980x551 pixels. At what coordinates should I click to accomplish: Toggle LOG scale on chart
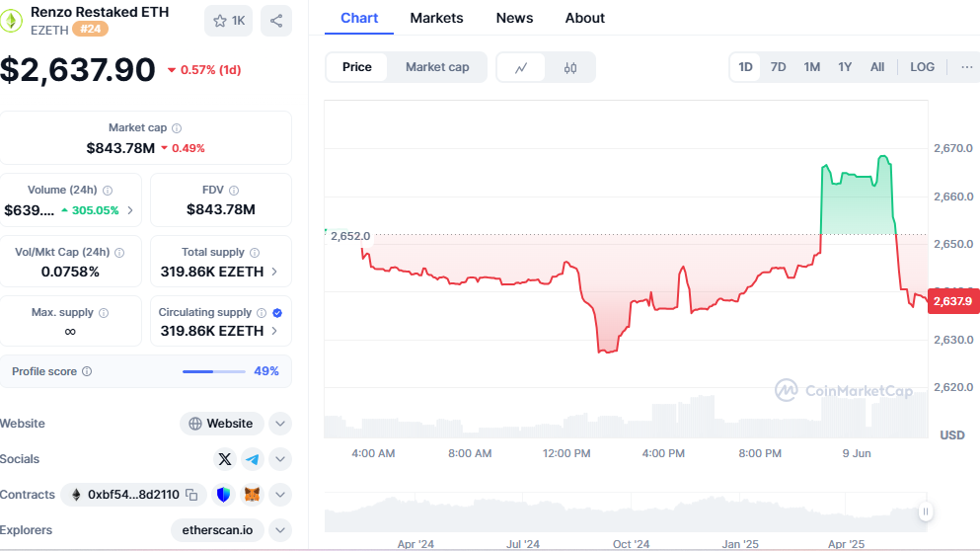(922, 67)
